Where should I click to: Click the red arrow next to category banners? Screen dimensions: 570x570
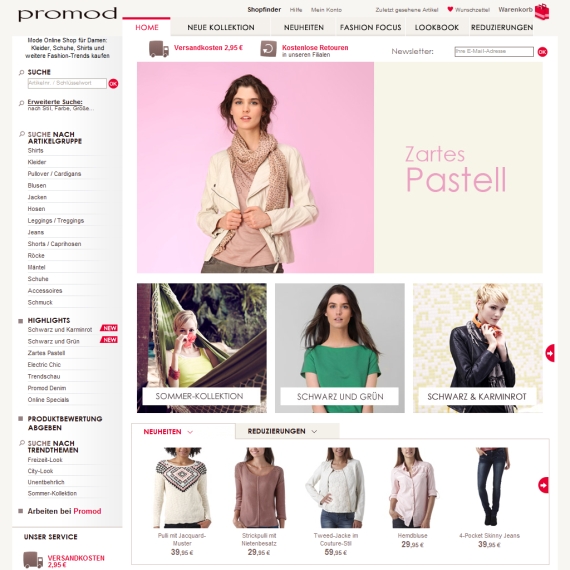[x=550, y=353]
